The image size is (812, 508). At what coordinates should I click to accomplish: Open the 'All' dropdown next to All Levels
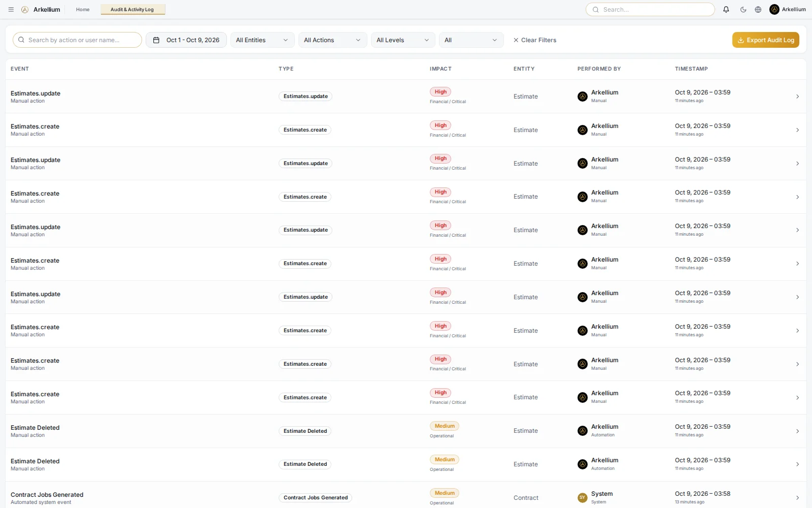click(x=471, y=40)
